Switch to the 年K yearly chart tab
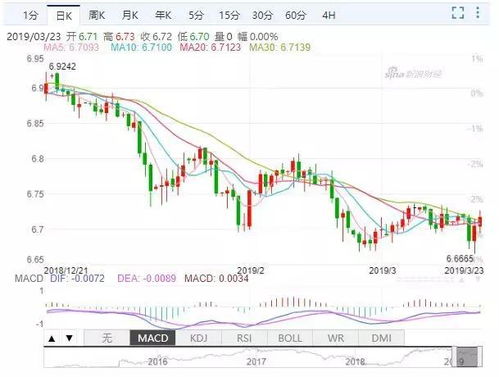Image resolution: width=499 pixels, height=377 pixels. (163, 15)
